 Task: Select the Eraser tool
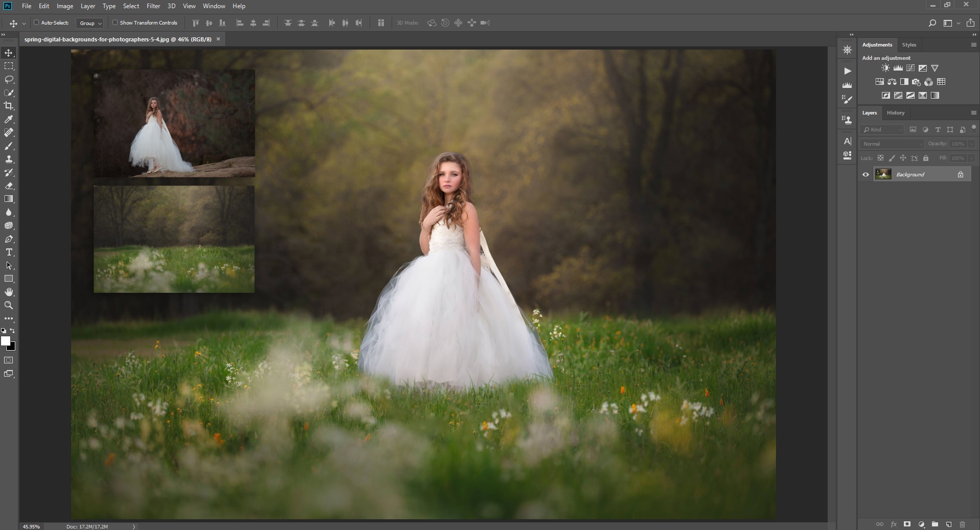click(9, 186)
